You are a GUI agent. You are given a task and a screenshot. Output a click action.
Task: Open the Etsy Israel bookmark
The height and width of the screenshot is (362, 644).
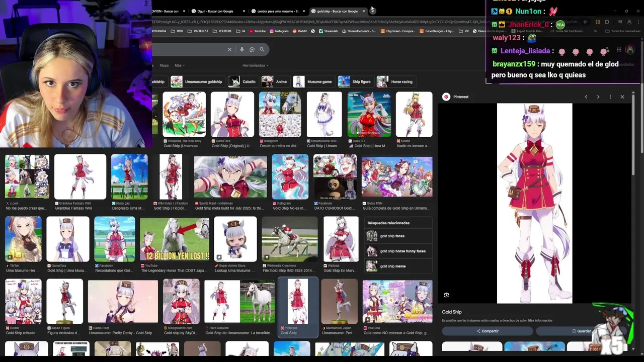click(397, 31)
